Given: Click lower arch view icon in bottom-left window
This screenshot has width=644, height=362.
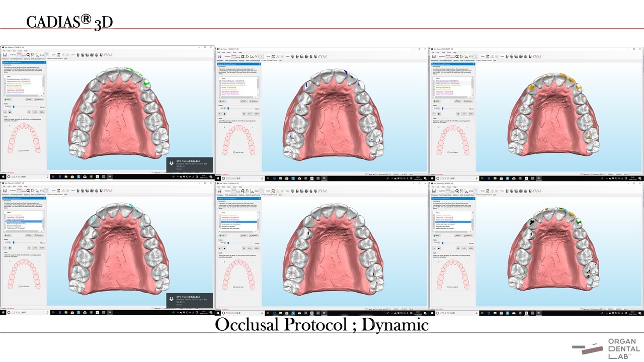Looking at the screenshot, I should pos(110,191).
